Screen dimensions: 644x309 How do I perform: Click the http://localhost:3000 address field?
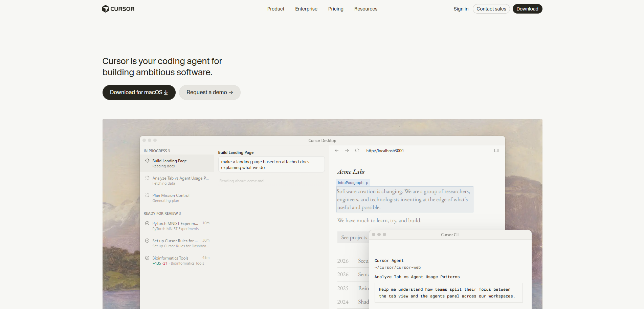click(385, 151)
